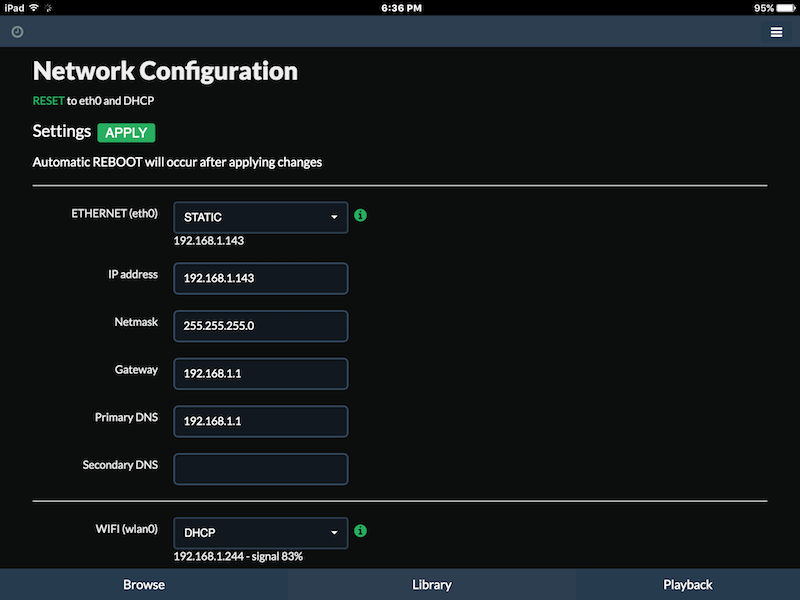
Task: Focus the Primary DNS field
Action: pos(261,421)
